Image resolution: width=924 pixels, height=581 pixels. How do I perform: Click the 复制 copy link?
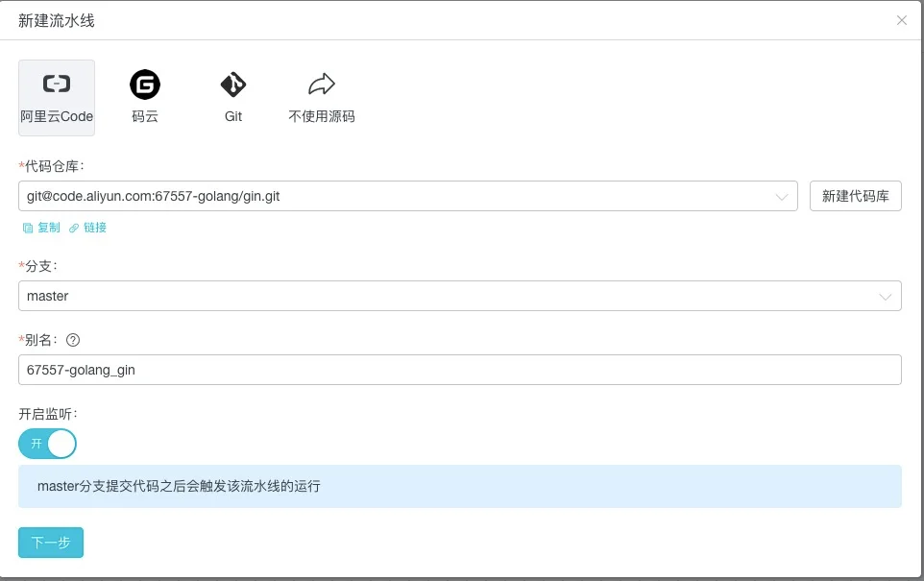[x=41, y=228]
